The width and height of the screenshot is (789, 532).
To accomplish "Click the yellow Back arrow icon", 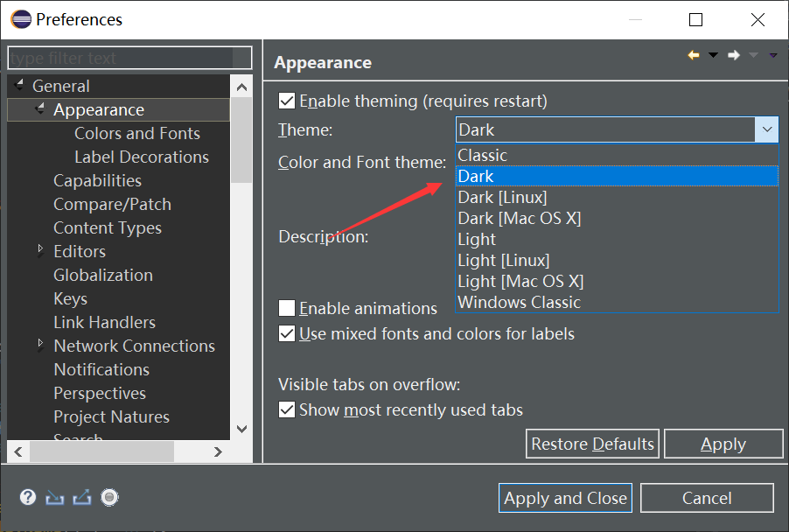I will (694, 55).
